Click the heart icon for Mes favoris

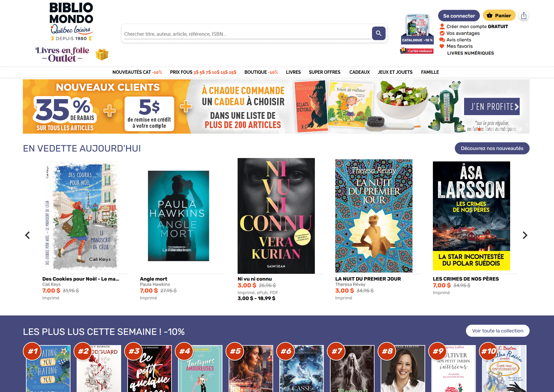point(442,46)
